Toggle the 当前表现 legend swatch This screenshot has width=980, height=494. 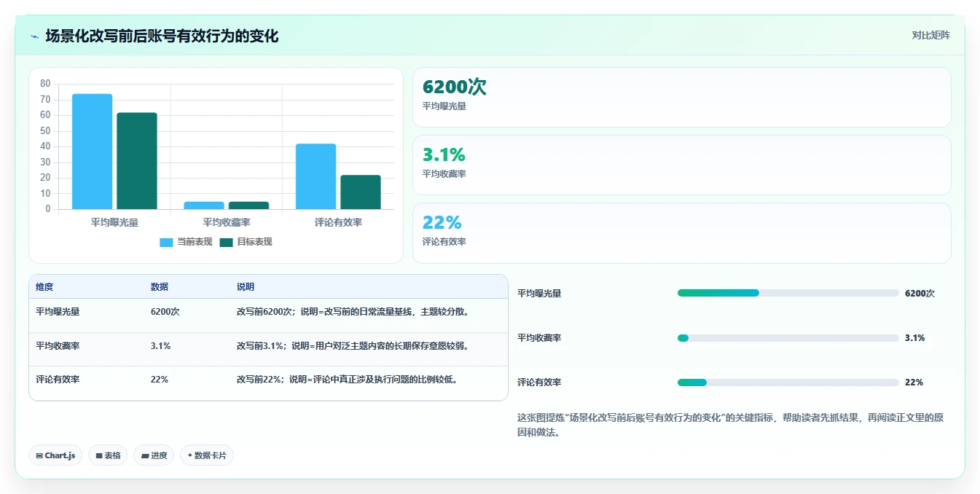tap(166, 242)
